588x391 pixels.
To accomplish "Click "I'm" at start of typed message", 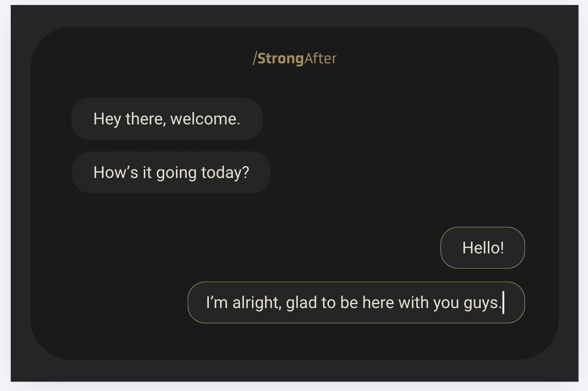I will pos(217,303).
